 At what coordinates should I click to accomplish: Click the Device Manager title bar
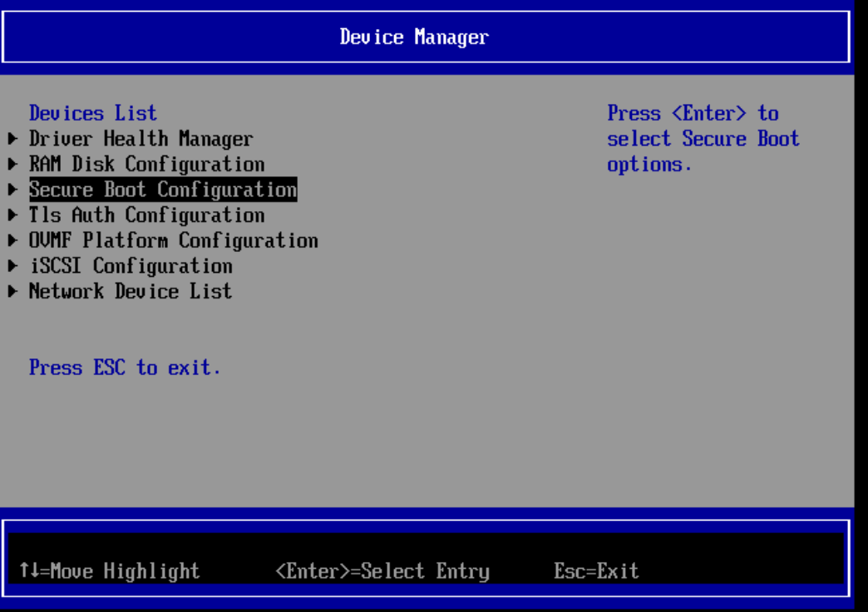[x=414, y=37]
